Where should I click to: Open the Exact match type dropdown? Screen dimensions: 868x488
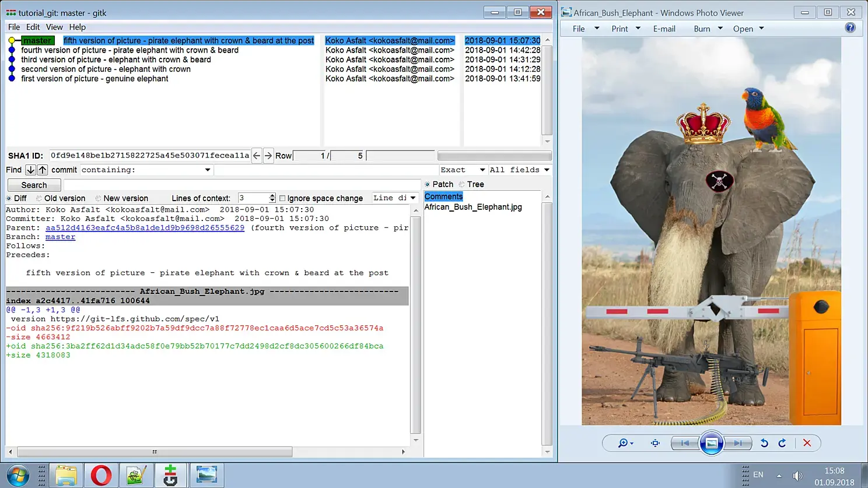coord(463,170)
